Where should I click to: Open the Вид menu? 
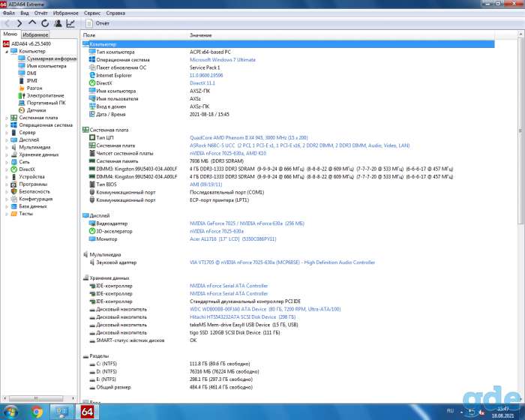click(x=25, y=13)
